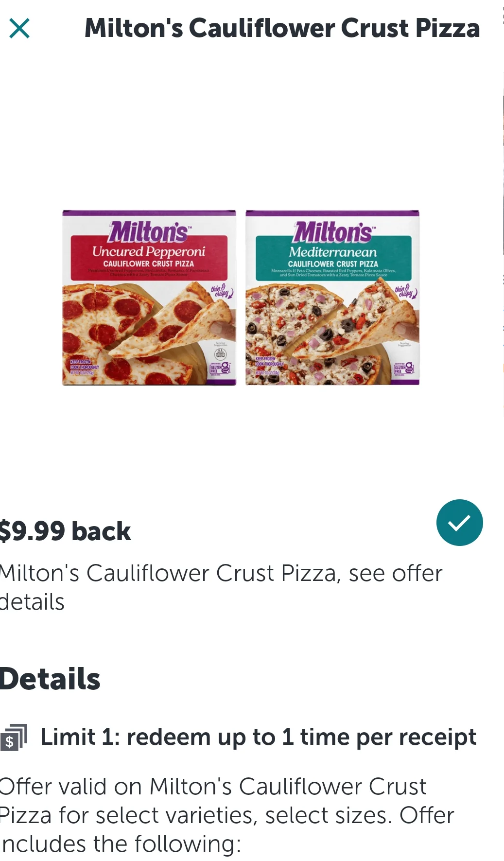The width and height of the screenshot is (504, 861).
Task: Tap the Milton's logo on Pepperoni box
Action: (149, 231)
